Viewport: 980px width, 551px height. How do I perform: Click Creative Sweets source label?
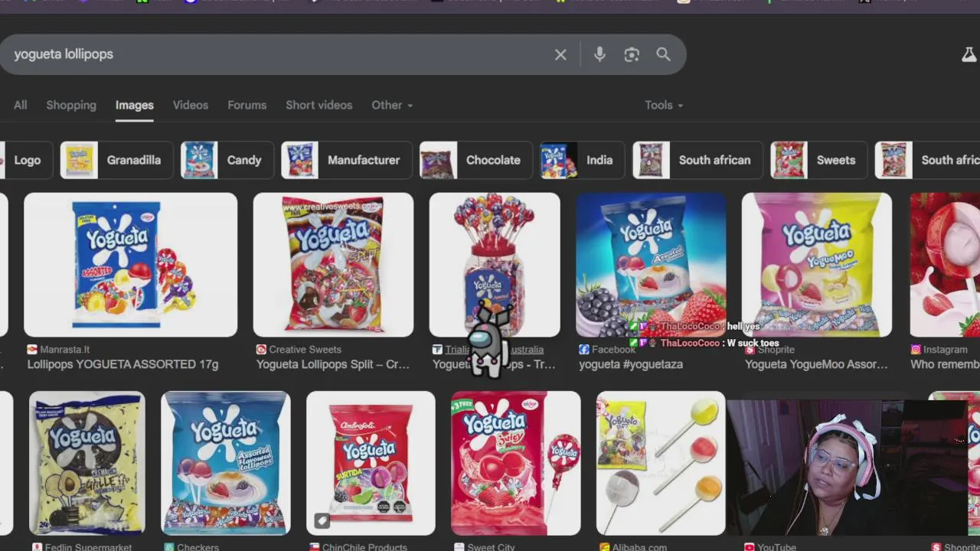tap(305, 349)
